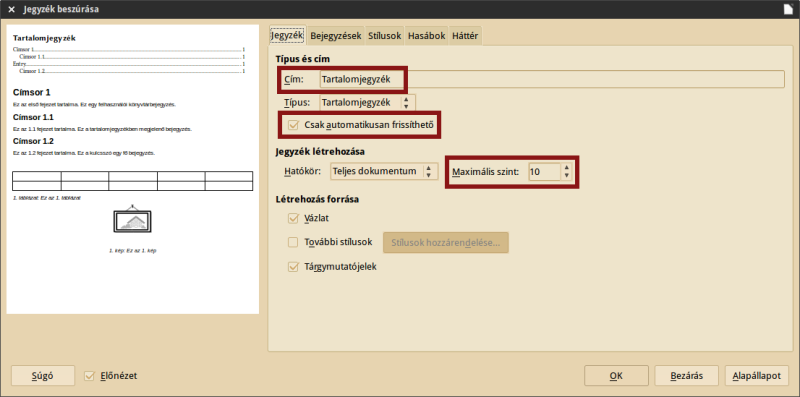The image size is (800, 397).
Task: Click the Cím input field
Action: tap(552, 79)
